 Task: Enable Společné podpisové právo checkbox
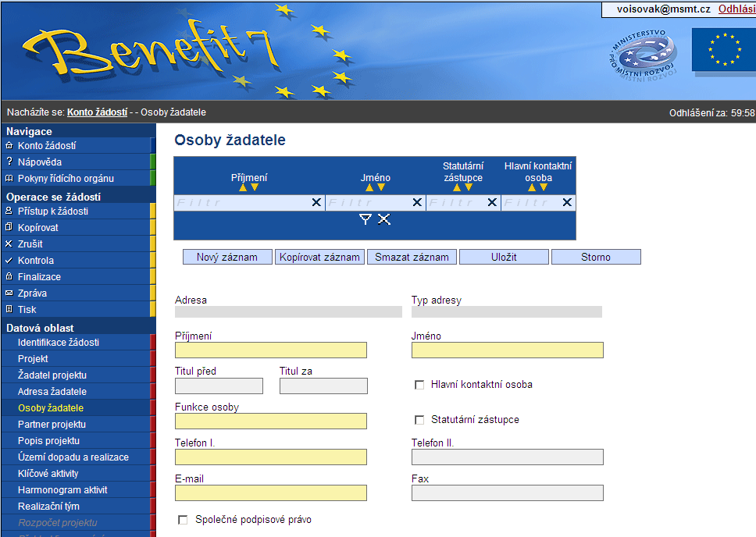(183, 520)
